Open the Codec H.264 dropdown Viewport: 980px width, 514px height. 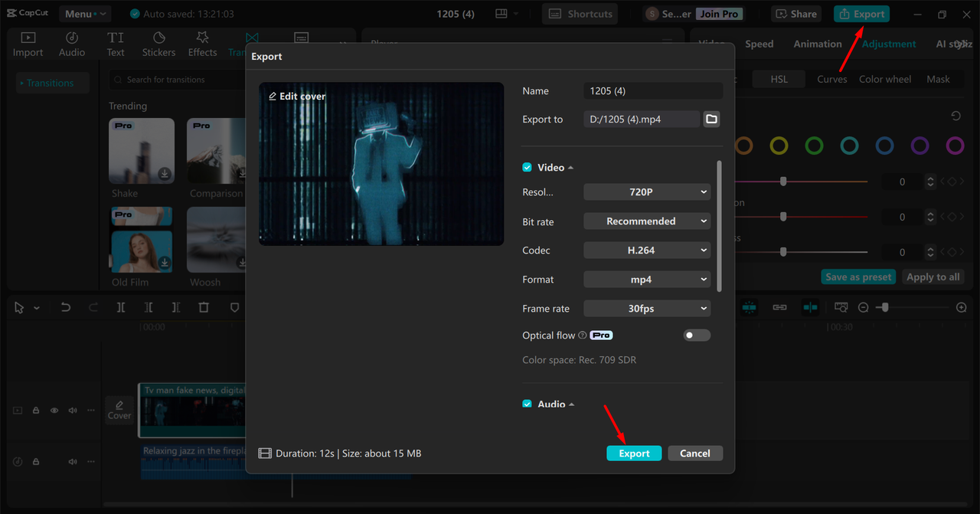pos(647,250)
